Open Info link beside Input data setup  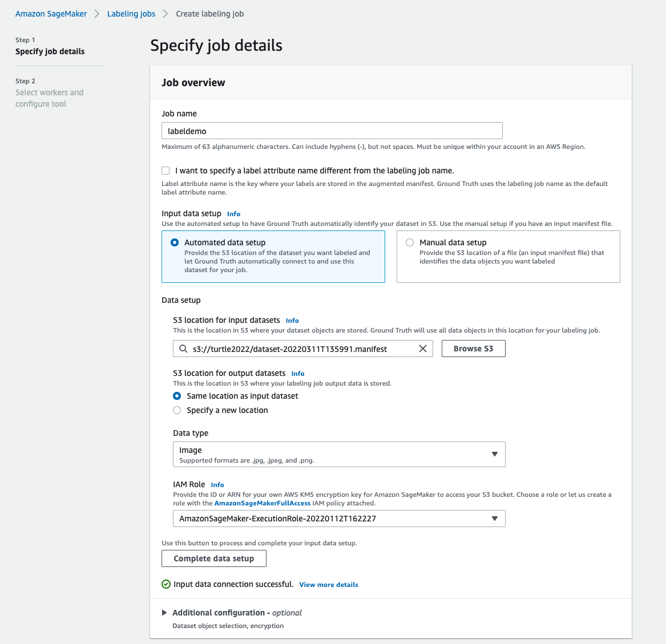click(233, 214)
